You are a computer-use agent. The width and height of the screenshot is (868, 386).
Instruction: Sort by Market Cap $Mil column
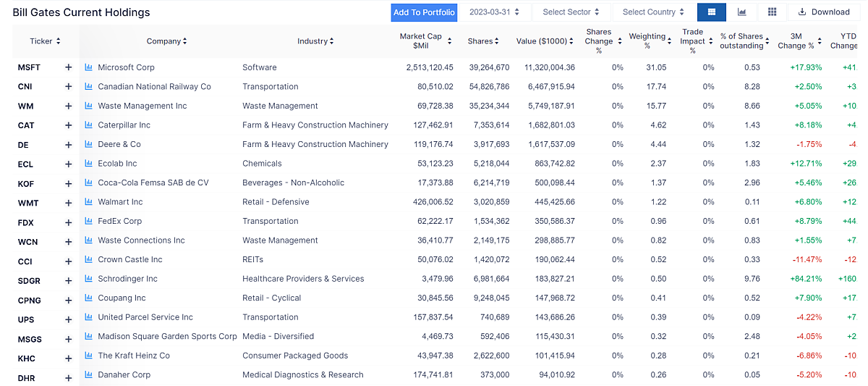[x=425, y=41]
